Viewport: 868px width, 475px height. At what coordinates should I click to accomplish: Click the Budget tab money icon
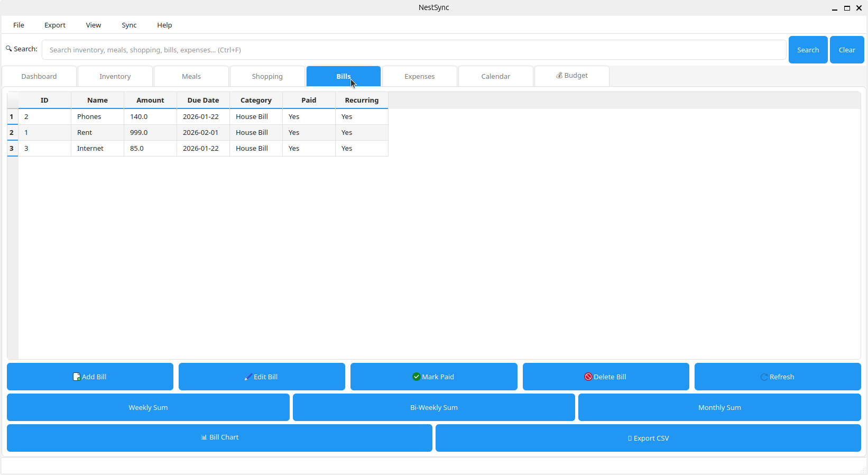click(559, 76)
